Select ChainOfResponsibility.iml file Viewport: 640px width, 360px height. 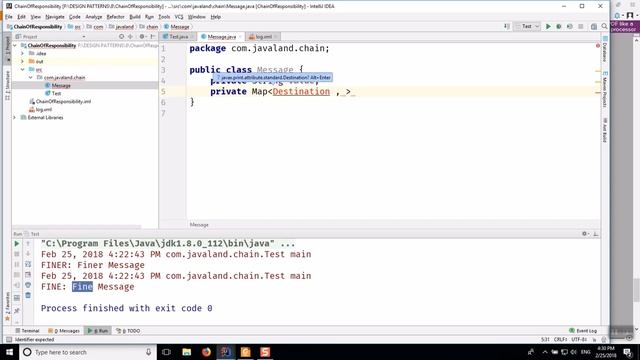click(63, 102)
